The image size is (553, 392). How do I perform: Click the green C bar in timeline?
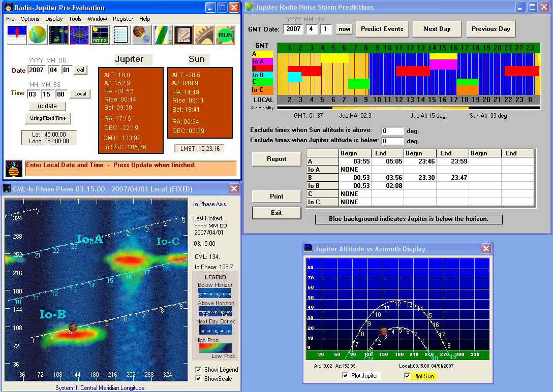click(359, 83)
